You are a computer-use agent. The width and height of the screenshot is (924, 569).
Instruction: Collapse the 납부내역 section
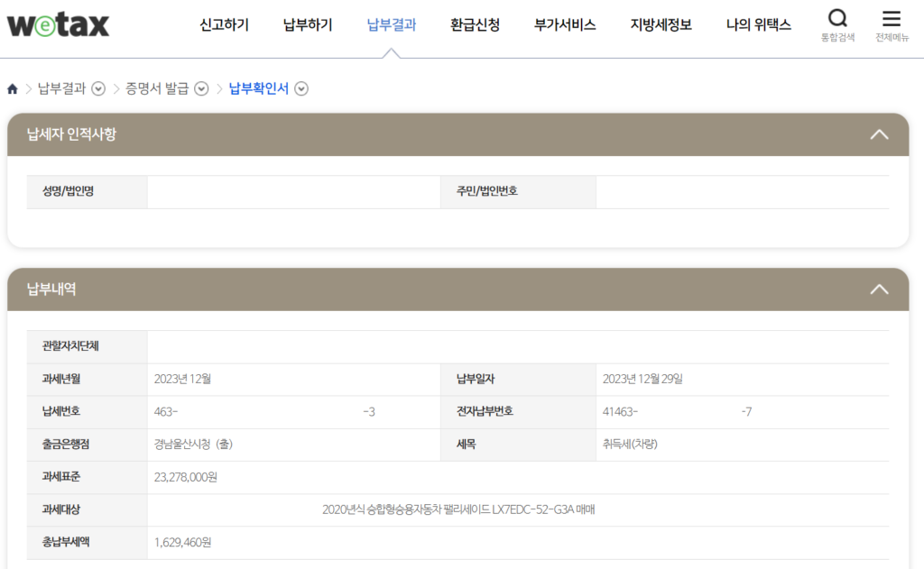pos(879,289)
